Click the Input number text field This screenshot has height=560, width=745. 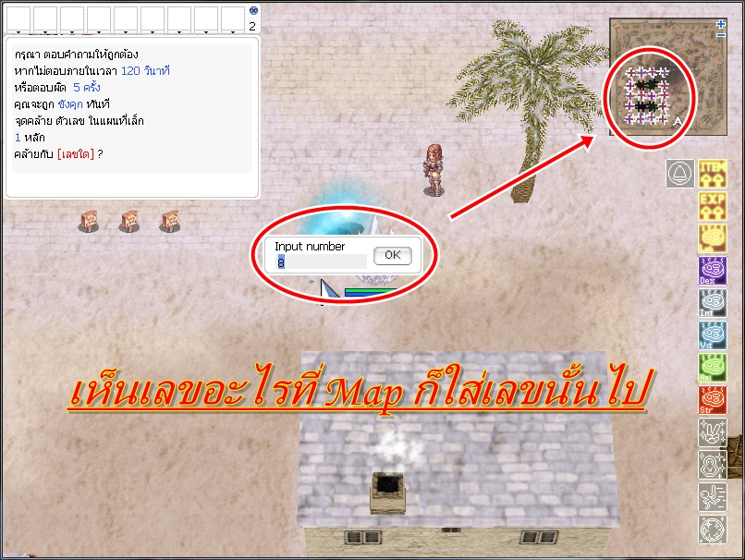click(x=321, y=262)
